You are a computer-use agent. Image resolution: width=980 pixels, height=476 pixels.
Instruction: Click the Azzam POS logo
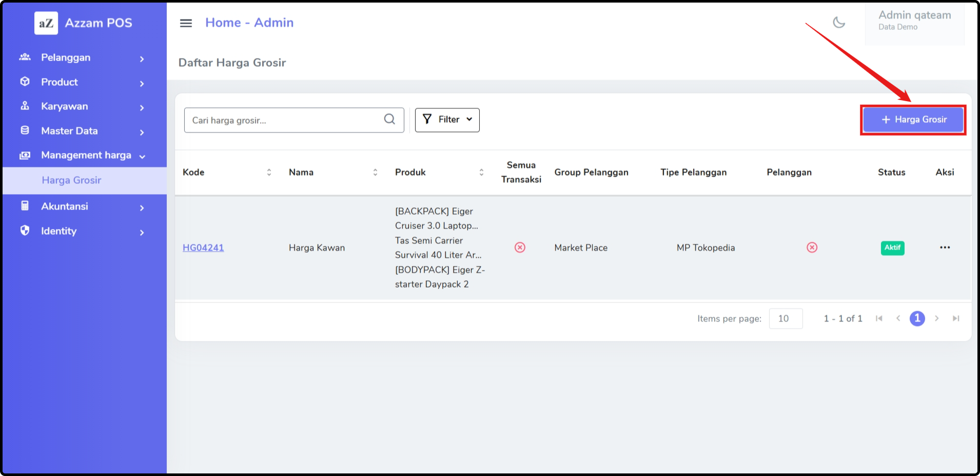pyautogui.click(x=46, y=23)
